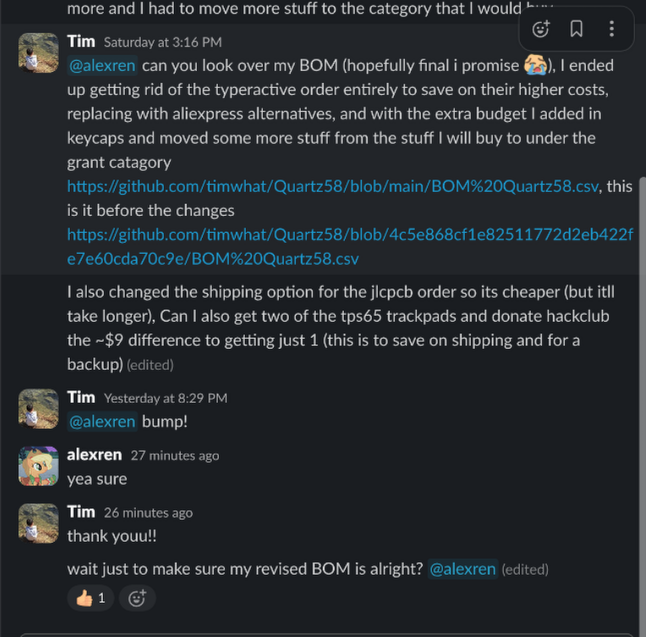
Task: Open Tim's avatar on the bump message
Action: point(38,408)
